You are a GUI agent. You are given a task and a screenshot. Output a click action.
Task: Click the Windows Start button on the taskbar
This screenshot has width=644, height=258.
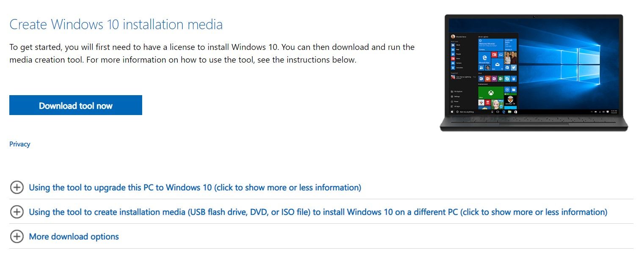(451, 111)
